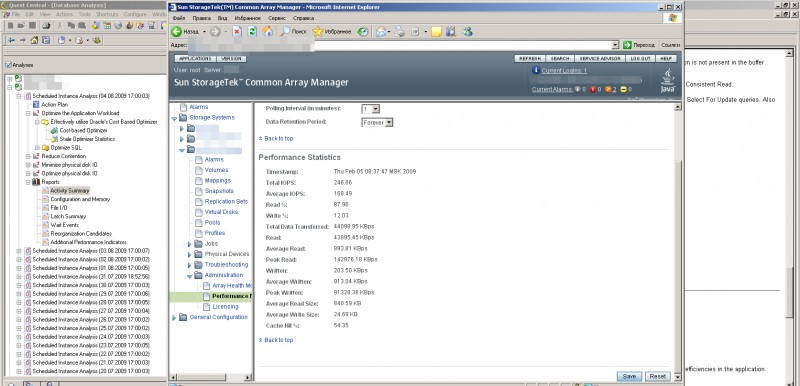Click the IE Edit page icon
Image resolution: width=800 pixels, height=386 pixels.
[415, 32]
